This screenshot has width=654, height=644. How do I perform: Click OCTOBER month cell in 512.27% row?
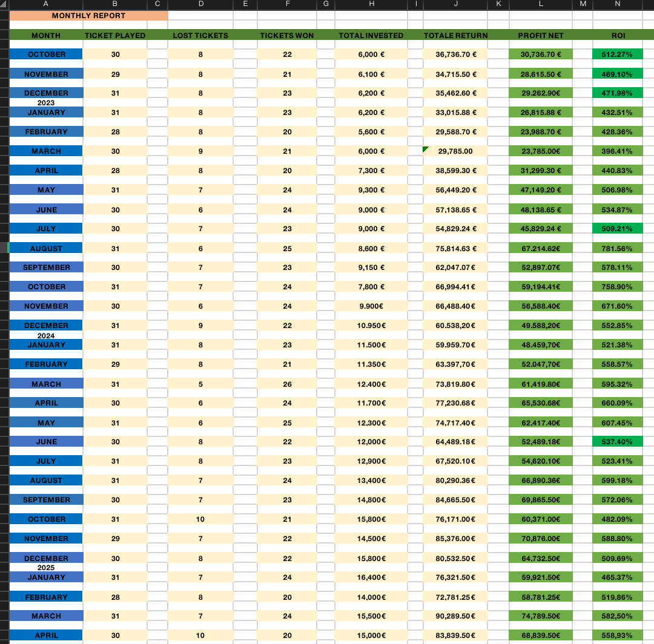click(46, 54)
